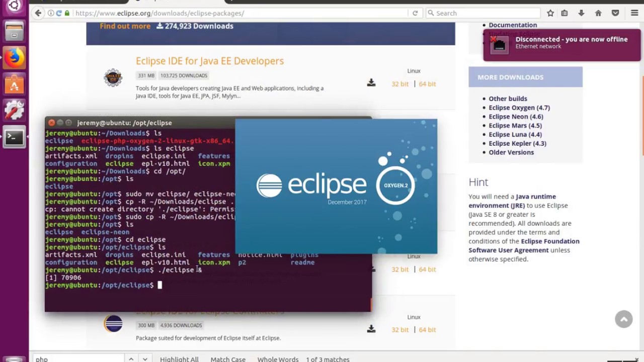644x362 pixels.
Task: Open Other builds link
Action: coord(508,99)
